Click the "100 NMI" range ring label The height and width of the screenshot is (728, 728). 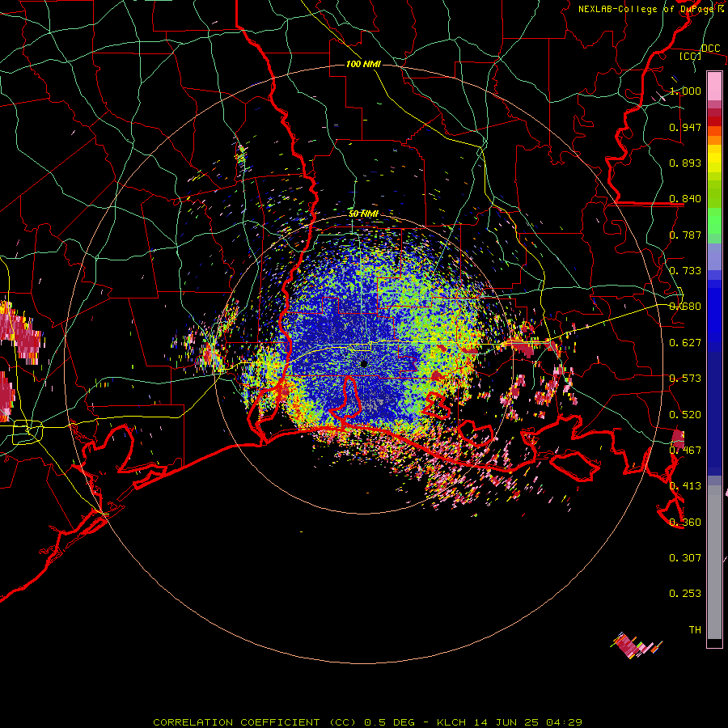coord(363,64)
